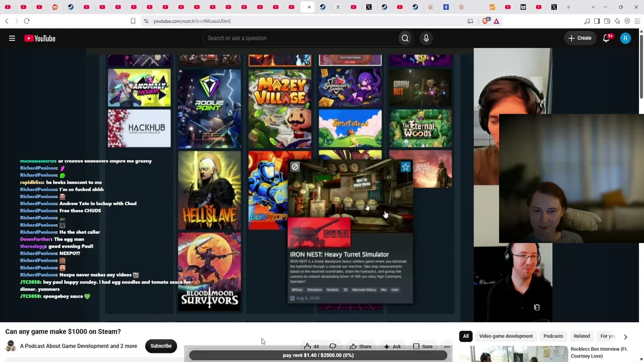Subscribe to the channel
644x362 pixels.
pyautogui.click(x=161, y=346)
